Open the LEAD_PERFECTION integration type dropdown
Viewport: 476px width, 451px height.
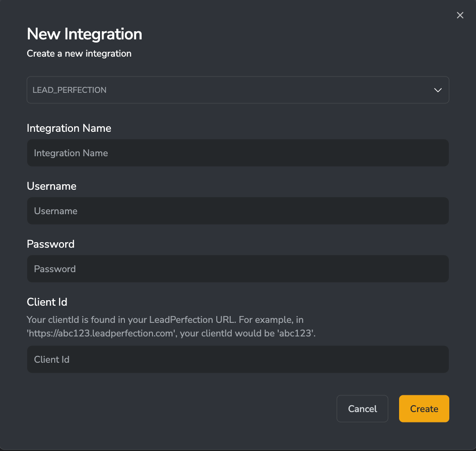238,90
